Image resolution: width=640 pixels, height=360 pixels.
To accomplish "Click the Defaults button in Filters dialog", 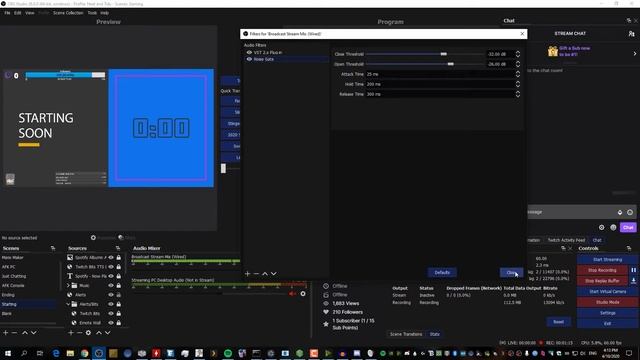I will (442, 273).
